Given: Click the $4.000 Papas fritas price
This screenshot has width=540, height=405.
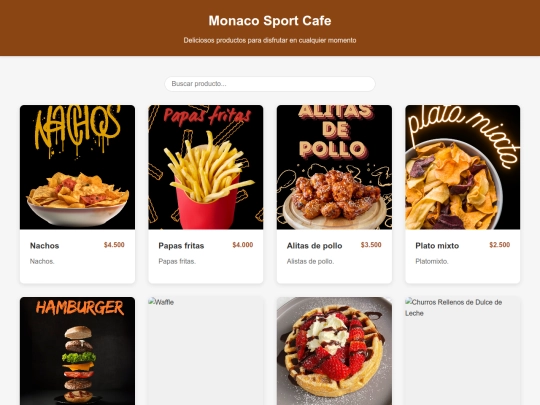Looking at the screenshot, I should pos(243,245).
